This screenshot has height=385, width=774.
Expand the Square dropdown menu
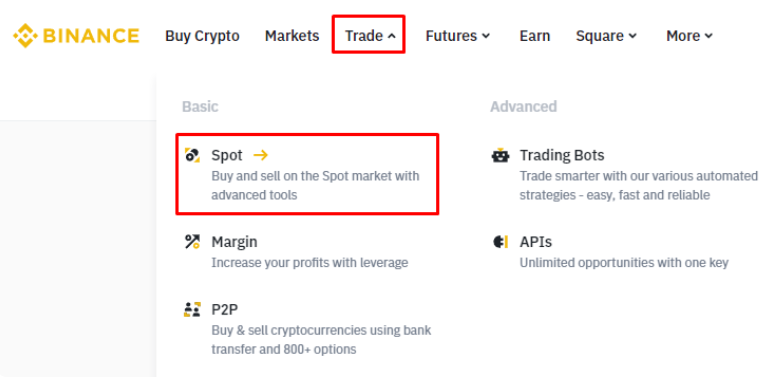pyautogui.click(x=606, y=36)
